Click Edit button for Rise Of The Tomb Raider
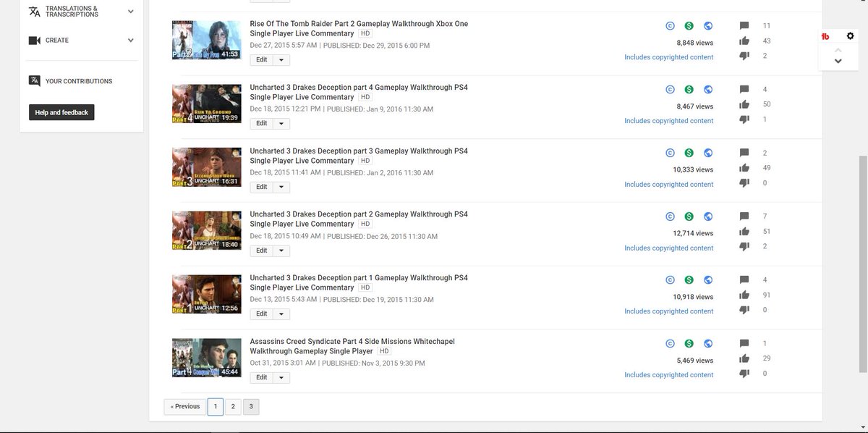 262,60
